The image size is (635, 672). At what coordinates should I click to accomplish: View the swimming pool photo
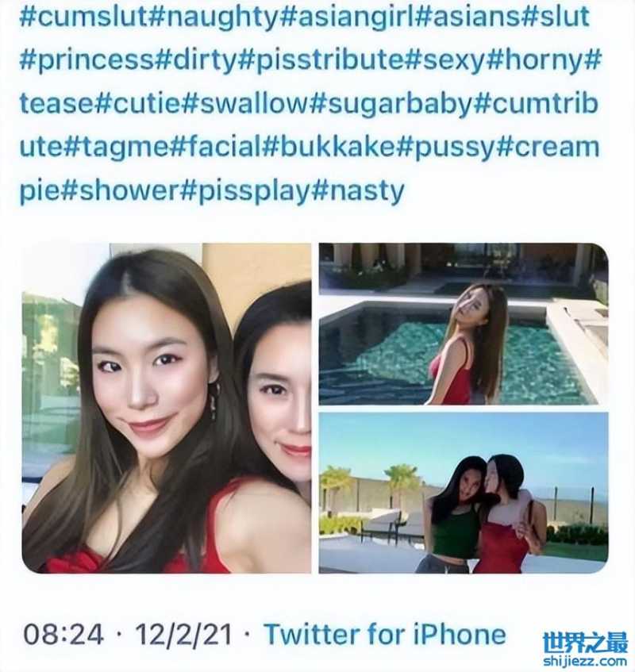pos(463,324)
